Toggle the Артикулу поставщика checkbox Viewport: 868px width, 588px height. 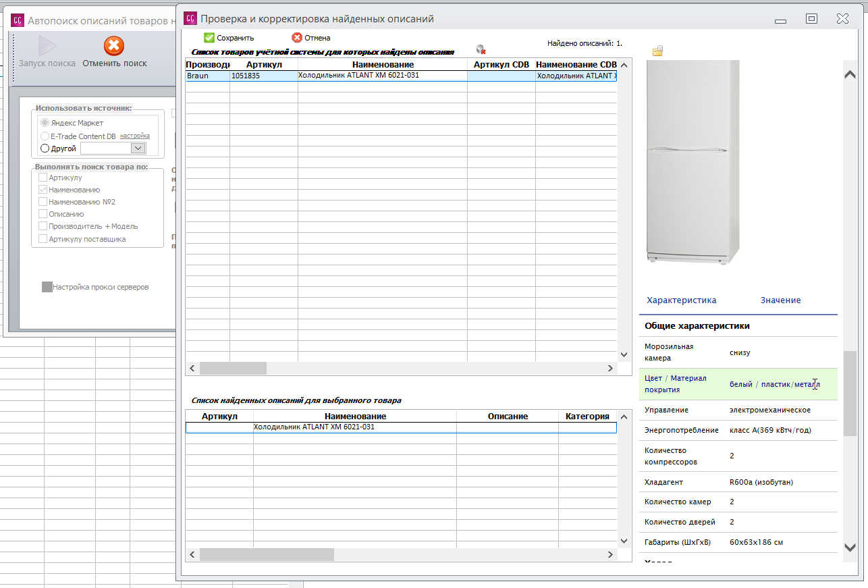tap(43, 238)
